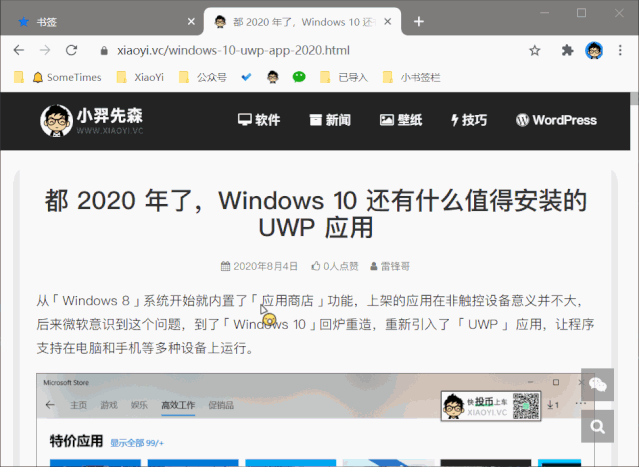639x467 pixels.
Task: Click 促销品 tab in Store screenshot
Action: coord(221,405)
